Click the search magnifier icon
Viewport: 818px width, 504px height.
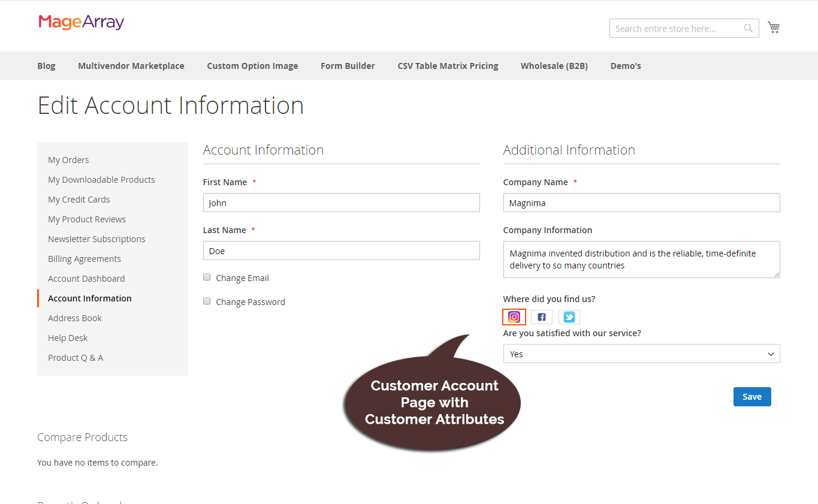click(748, 28)
